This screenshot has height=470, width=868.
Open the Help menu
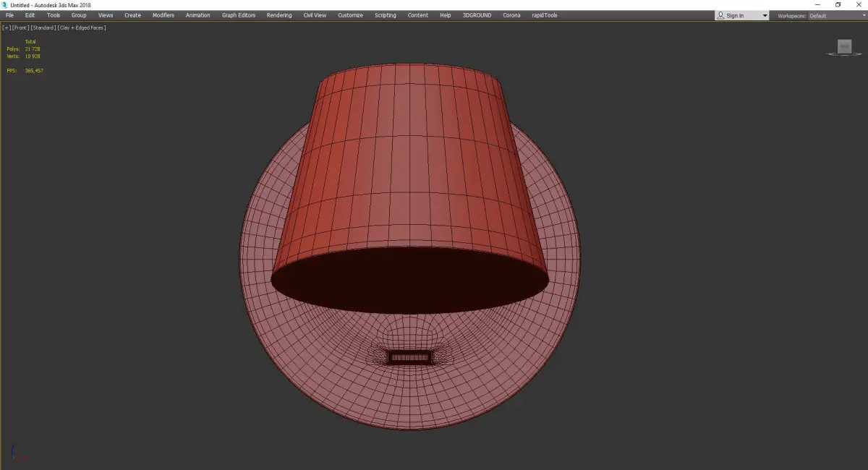point(446,15)
